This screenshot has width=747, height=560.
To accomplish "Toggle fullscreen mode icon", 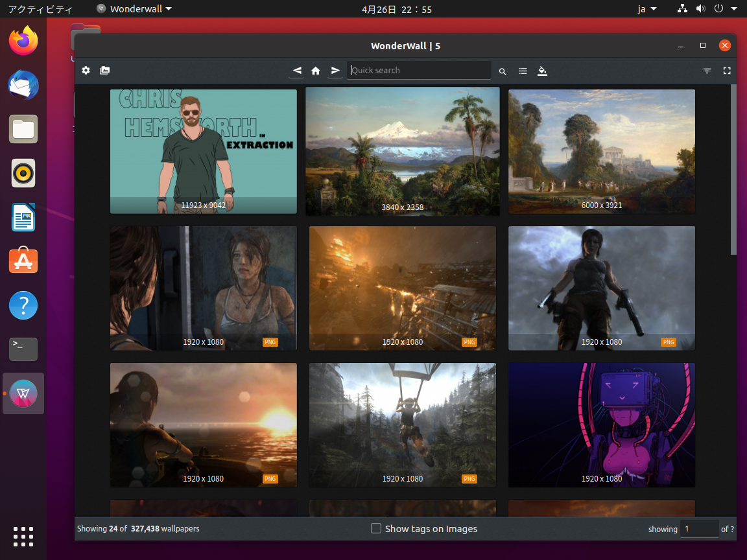I will tap(727, 71).
